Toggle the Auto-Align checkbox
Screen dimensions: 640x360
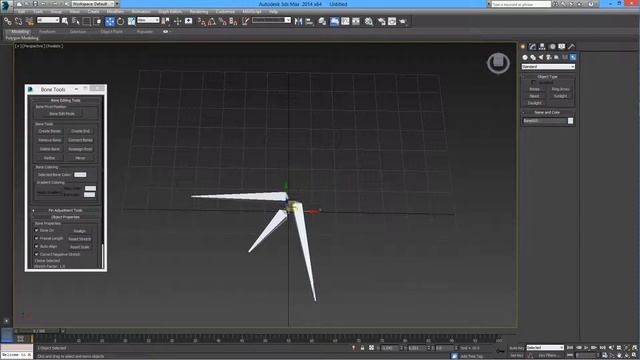(36, 246)
